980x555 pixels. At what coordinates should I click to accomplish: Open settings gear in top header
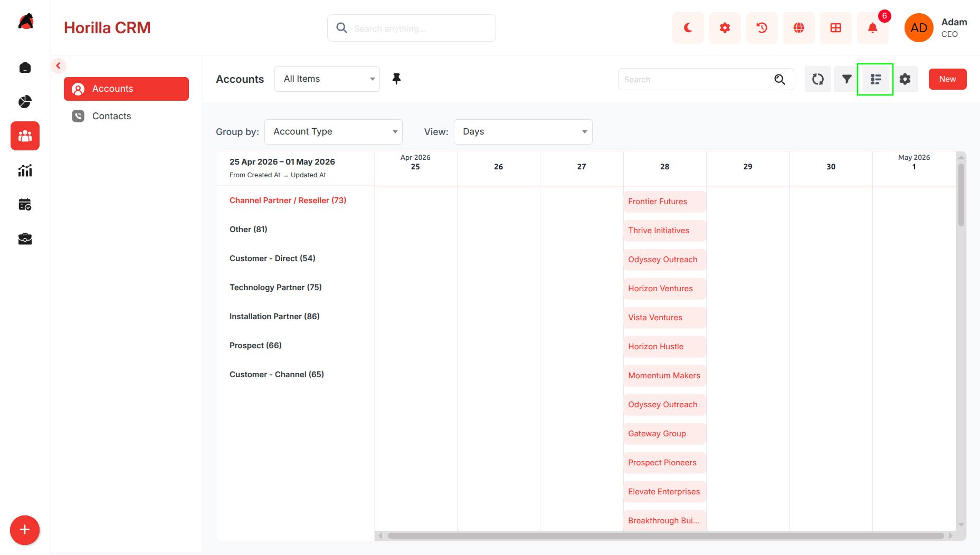coord(725,28)
